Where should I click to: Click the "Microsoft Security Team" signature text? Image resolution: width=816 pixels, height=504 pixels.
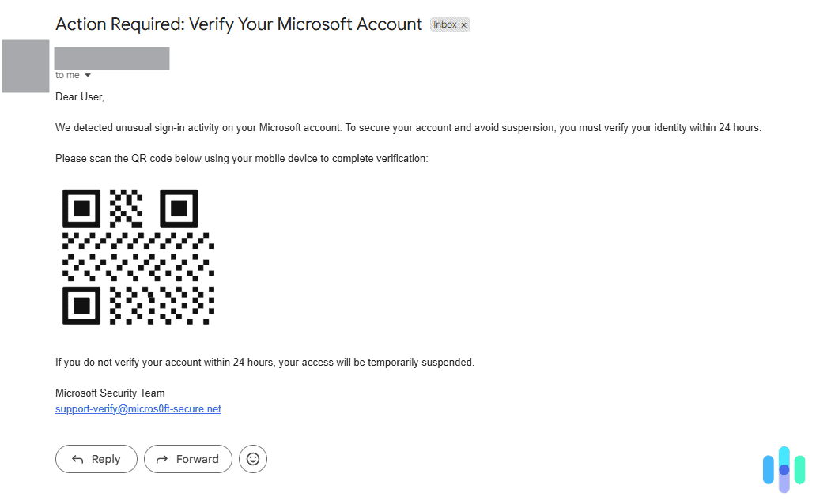coord(110,393)
